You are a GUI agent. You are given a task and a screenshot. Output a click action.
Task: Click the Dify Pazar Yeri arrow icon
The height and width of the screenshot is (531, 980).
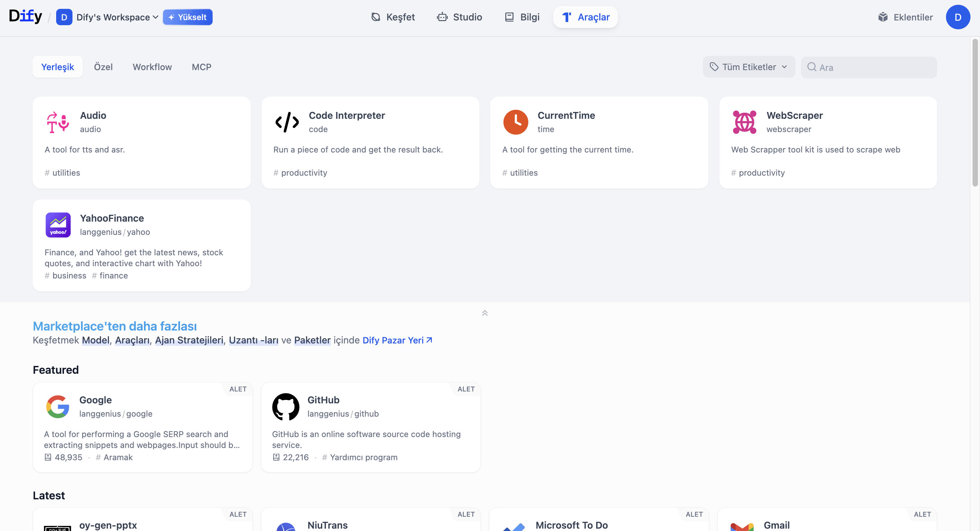429,340
